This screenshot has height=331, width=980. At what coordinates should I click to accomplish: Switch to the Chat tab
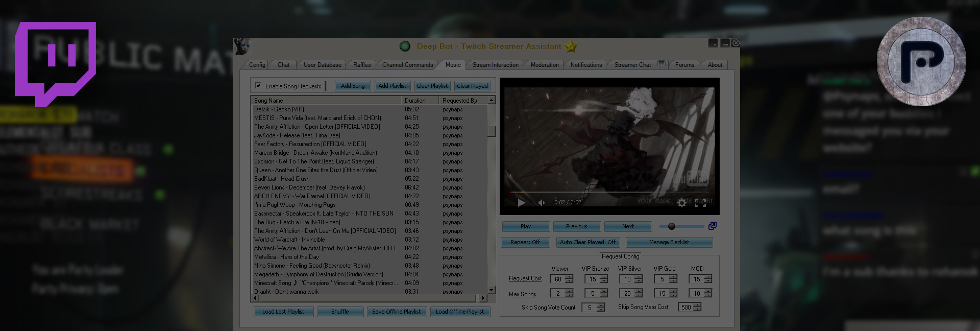[x=283, y=65]
